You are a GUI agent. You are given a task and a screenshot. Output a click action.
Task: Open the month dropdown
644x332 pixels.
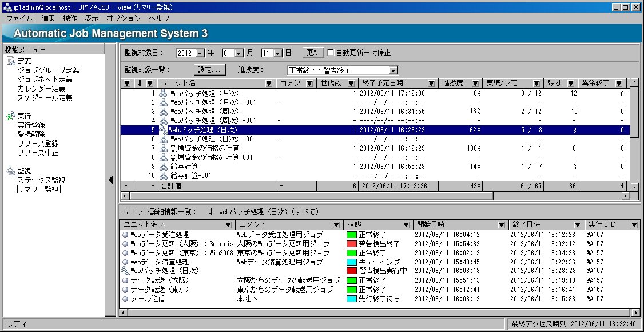coord(238,53)
